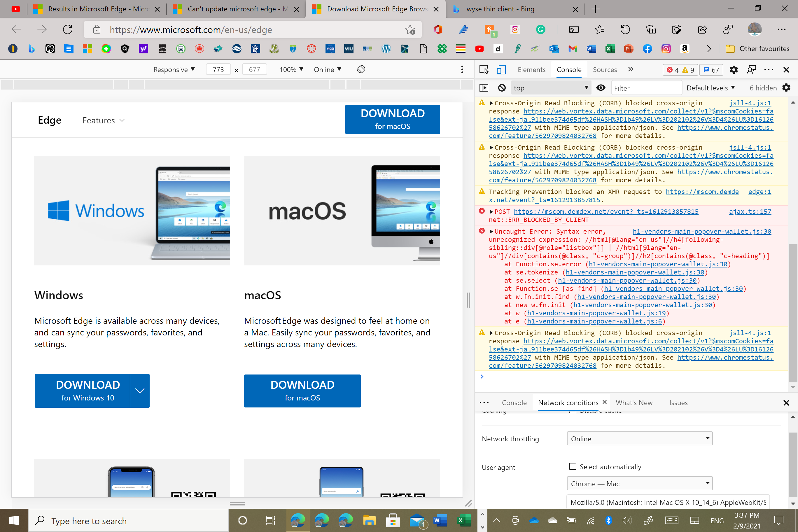Open the Issues drawer tab
Screen dimensions: 798x532
point(678,402)
